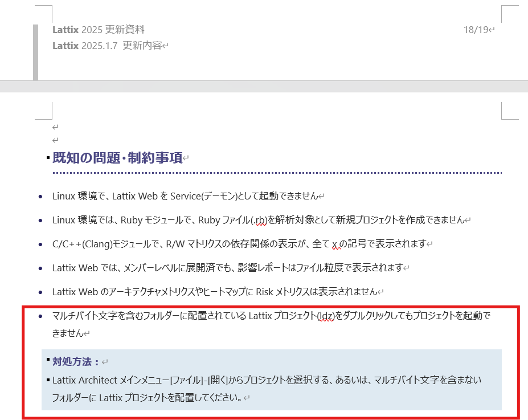The height and width of the screenshot is (420, 528).
Task: Click the underlined word "ldz" in last bullet
Action: pyautogui.click(x=326, y=317)
